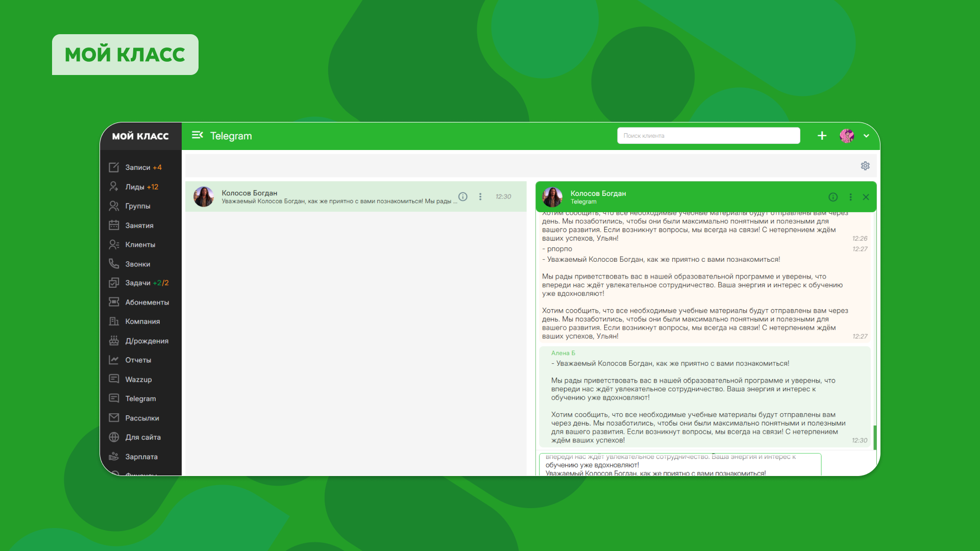Navigate to Звонки in sidebar
980x551 pixels.
coord(137,264)
